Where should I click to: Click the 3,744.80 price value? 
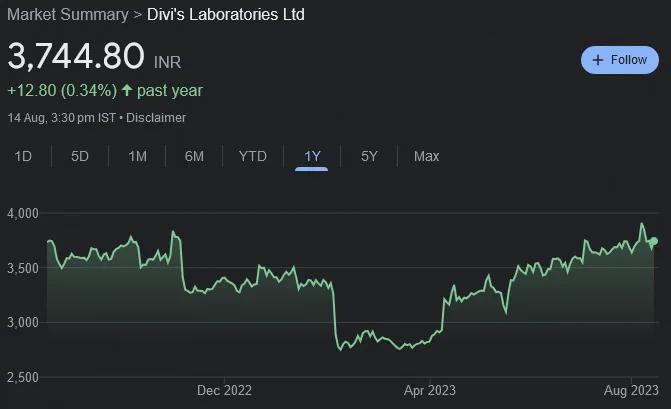click(x=76, y=56)
